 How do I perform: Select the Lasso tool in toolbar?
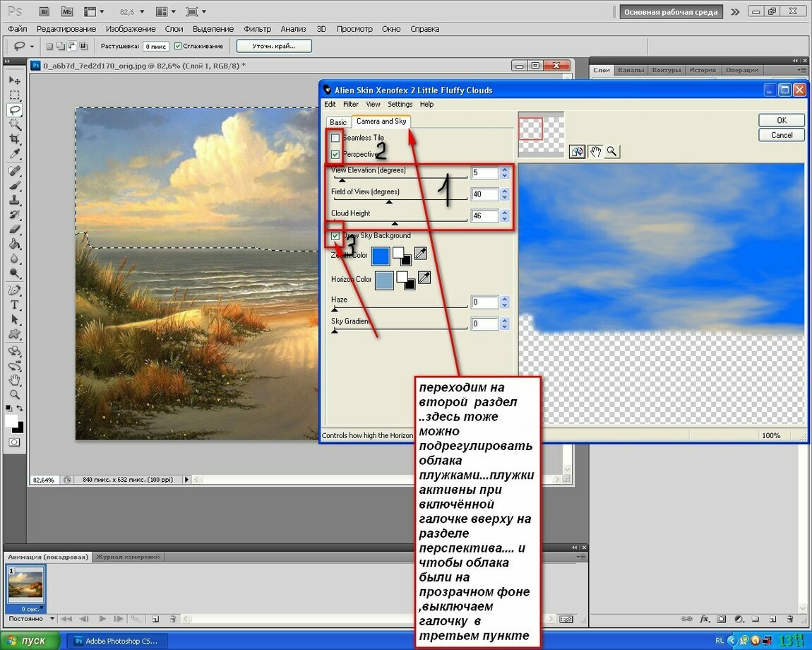15,110
